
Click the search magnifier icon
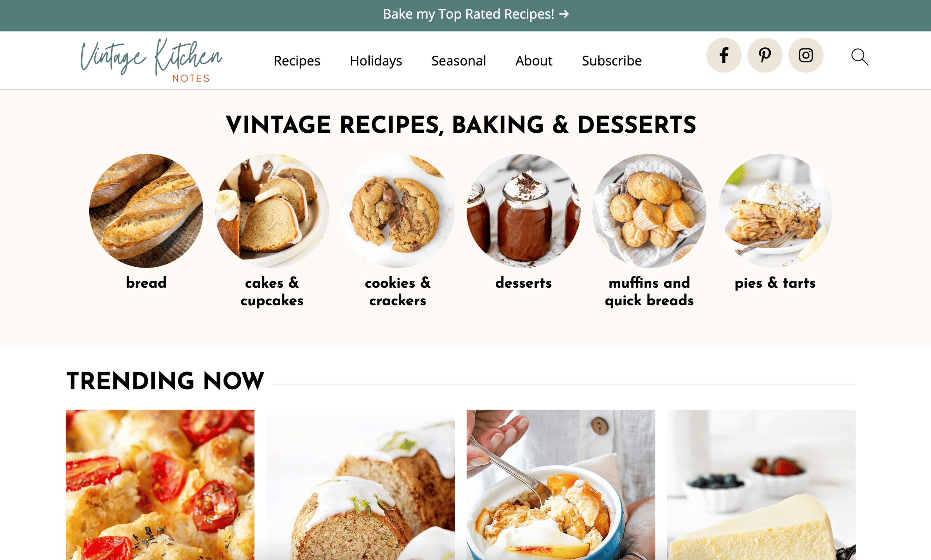(860, 57)
